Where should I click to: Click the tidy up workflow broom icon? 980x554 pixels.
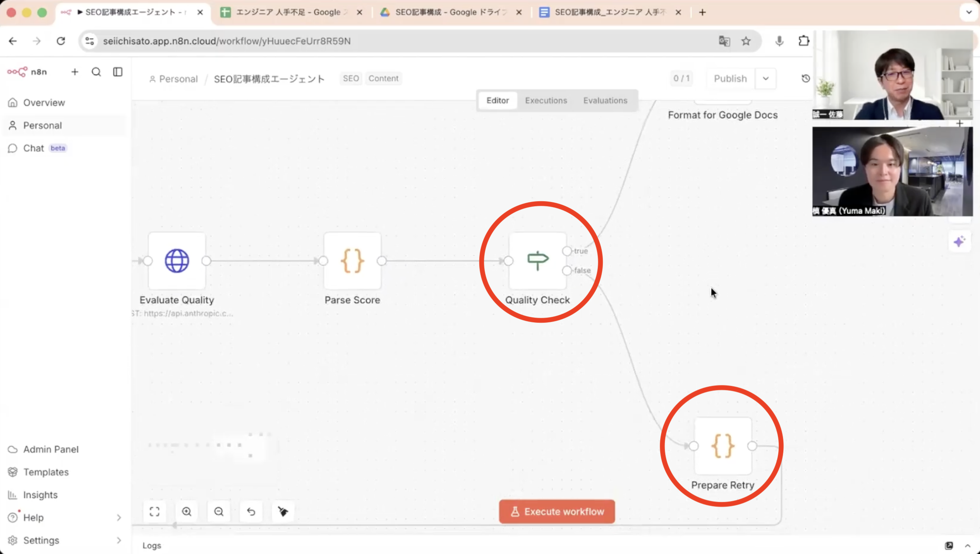(x=283, y=512)
